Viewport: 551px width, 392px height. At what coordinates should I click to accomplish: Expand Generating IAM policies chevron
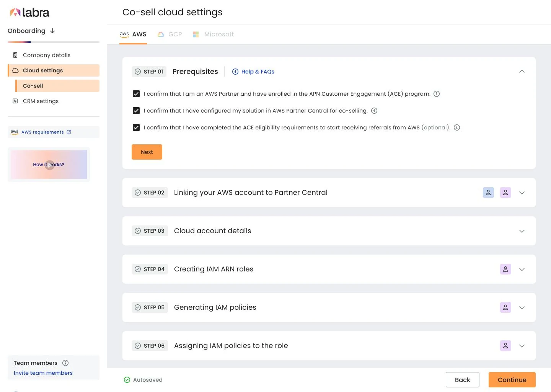[522, 307]
